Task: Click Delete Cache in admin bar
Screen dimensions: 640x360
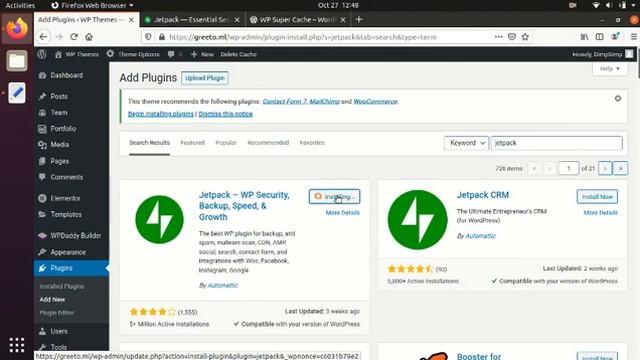Action: pyautogui.click(x=238, y=54)
